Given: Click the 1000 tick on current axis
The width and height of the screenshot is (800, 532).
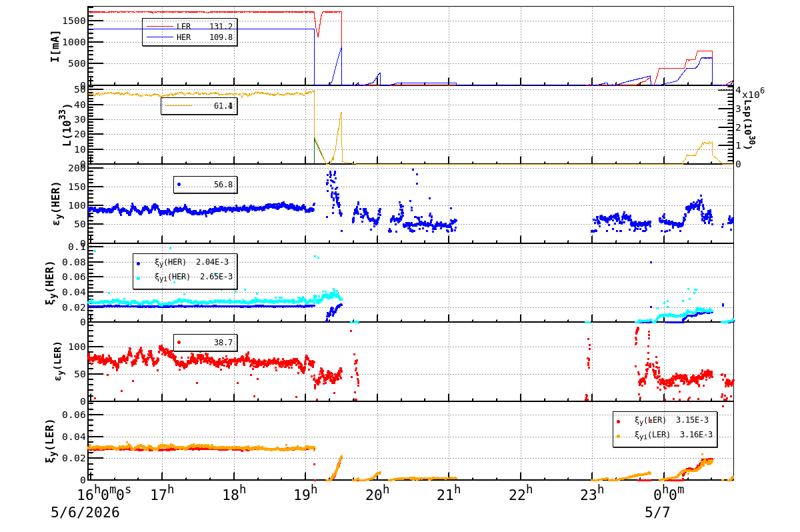Looking at the screenshot, I should point(75,42).
